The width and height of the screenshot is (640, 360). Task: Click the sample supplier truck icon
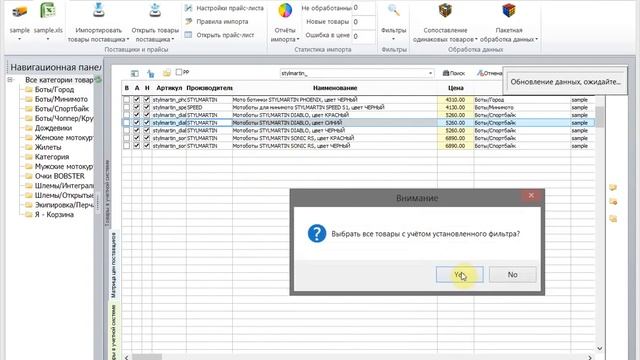[19, 11]
